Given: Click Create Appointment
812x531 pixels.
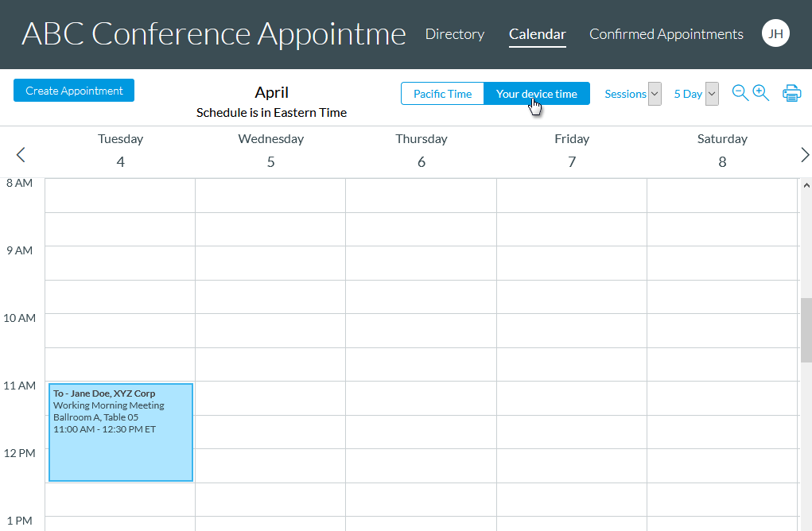Looking at the screenshot, I should tap(73, 90).
